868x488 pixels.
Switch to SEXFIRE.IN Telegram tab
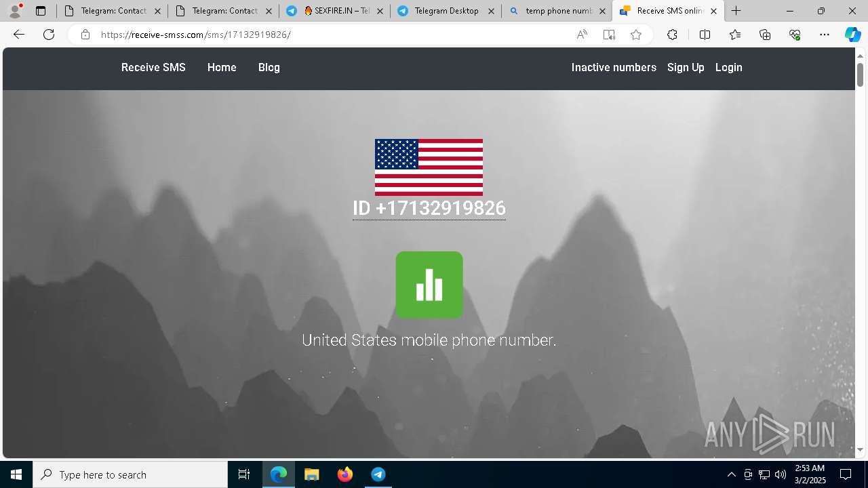[335, 11]
